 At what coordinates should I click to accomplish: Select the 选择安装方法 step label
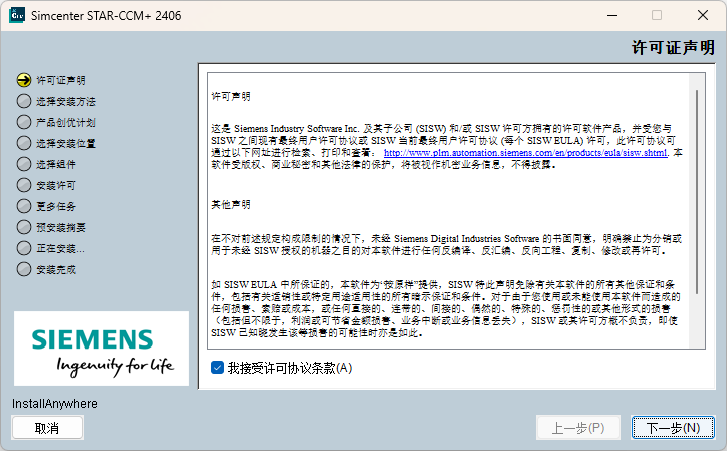(x=66, y=101)
